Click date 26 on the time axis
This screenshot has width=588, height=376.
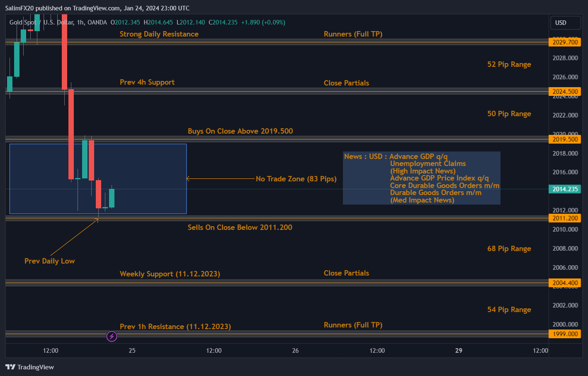point(295,351)
